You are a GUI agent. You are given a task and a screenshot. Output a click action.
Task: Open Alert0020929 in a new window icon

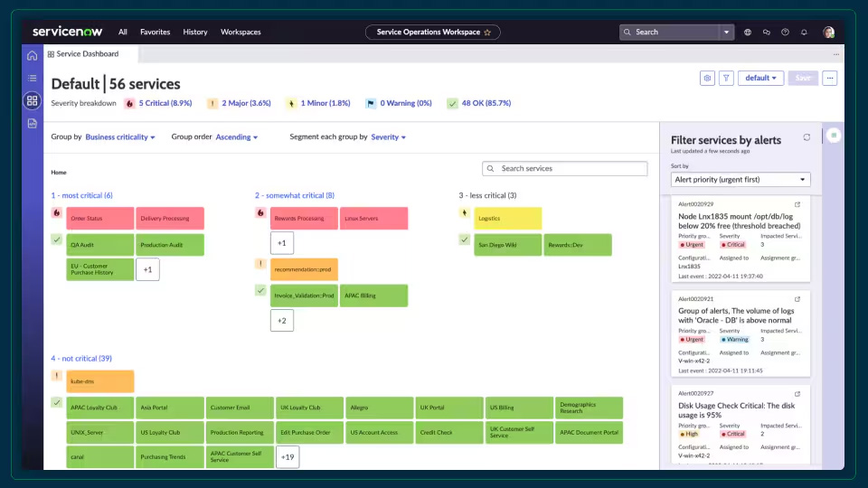pos(797,204)
